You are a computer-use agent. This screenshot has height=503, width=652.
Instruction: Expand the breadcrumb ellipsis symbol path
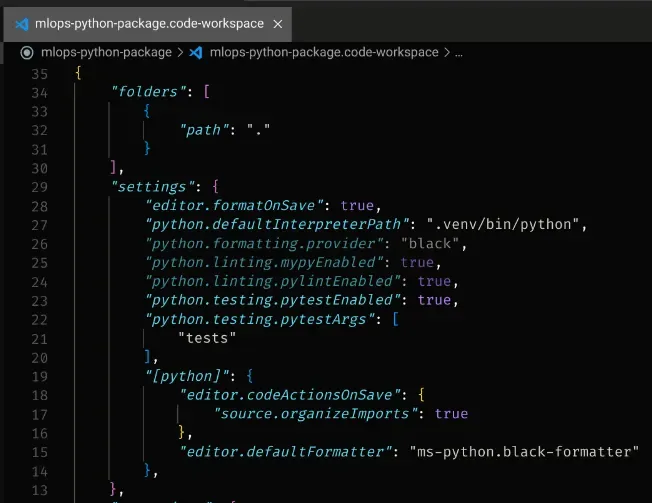(x=459, y=53)
